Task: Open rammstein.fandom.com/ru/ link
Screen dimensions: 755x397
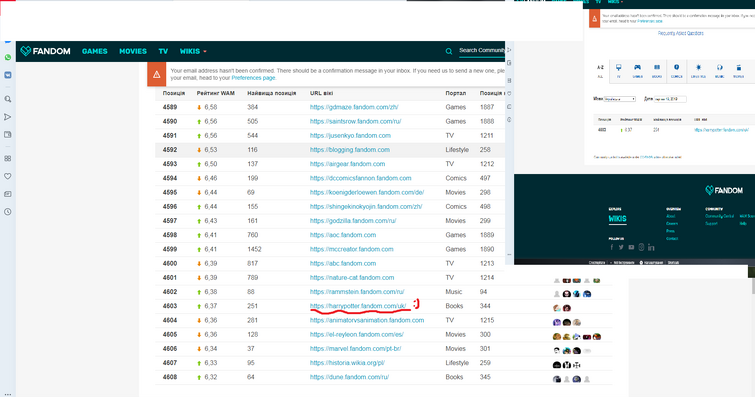Action: pyautogui.click(x=357, y=292)
